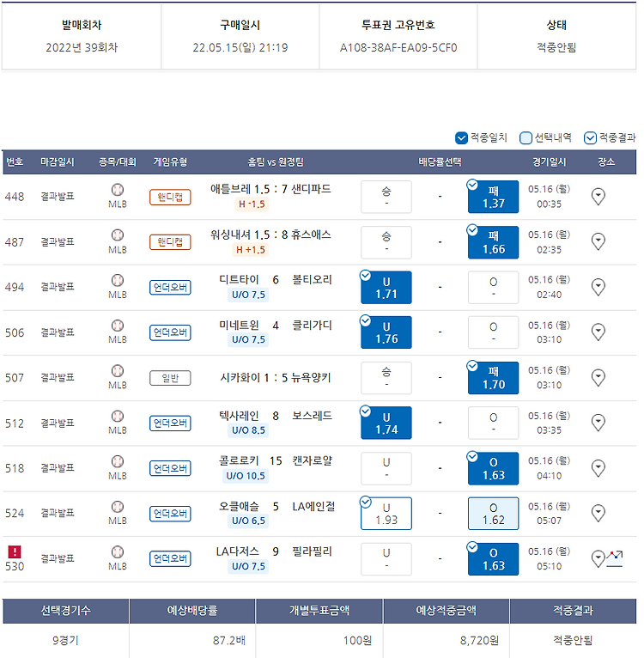Click U/O 10.5 label in row 518
This screenshot has height=658, width=644.
tap(246, 476)
